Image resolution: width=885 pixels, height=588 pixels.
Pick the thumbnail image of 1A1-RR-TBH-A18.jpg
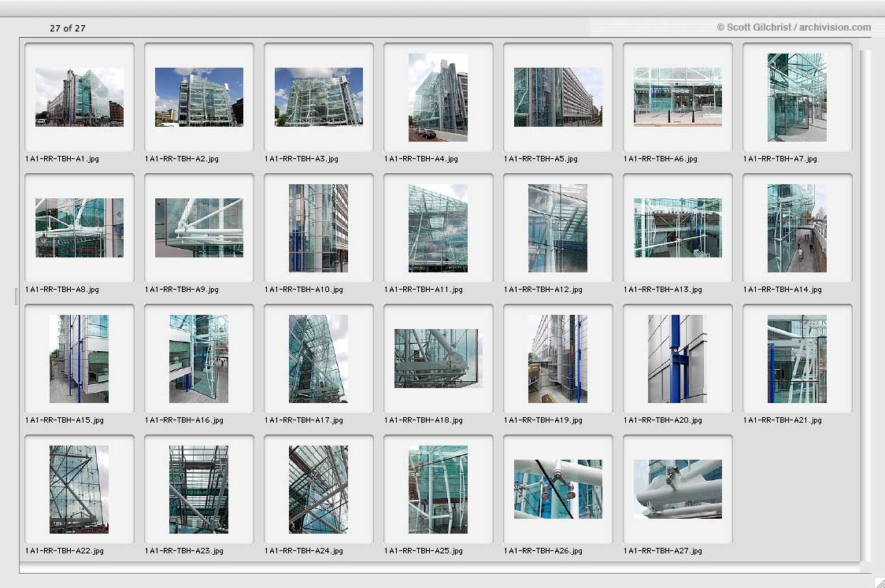(439, 358)
